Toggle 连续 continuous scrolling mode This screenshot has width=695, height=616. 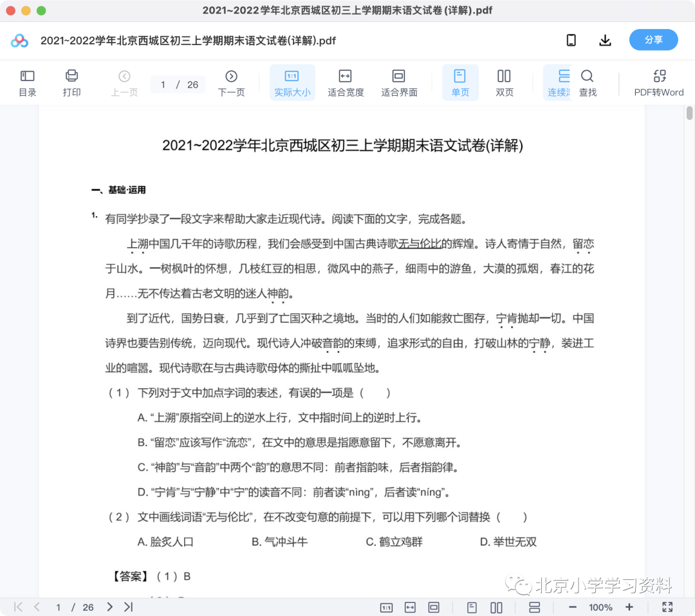pos(559,83)
